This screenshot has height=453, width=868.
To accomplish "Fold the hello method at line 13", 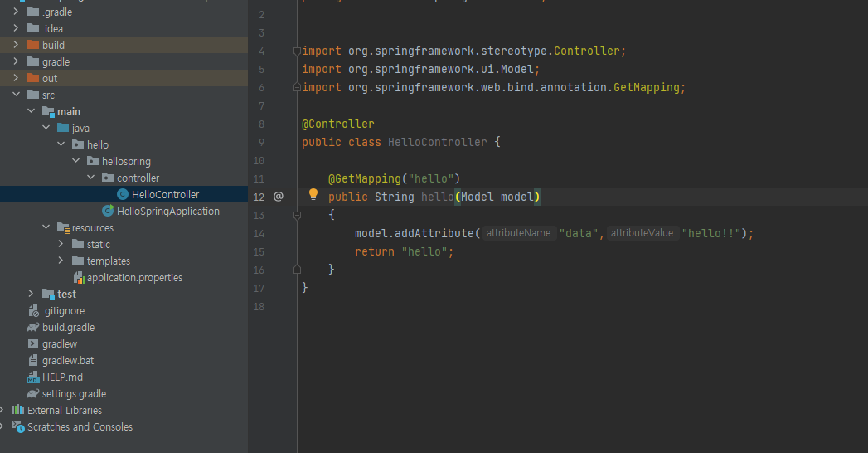I will click(297, 216).
